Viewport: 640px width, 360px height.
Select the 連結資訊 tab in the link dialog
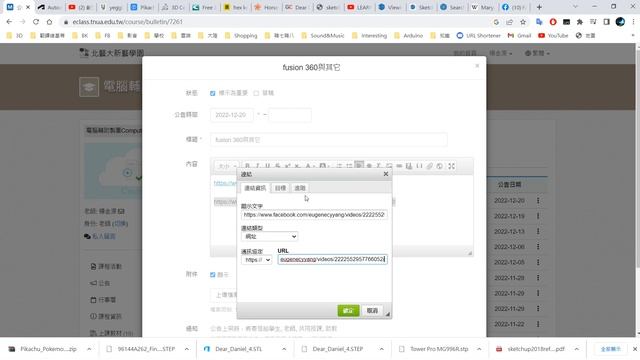255,188
